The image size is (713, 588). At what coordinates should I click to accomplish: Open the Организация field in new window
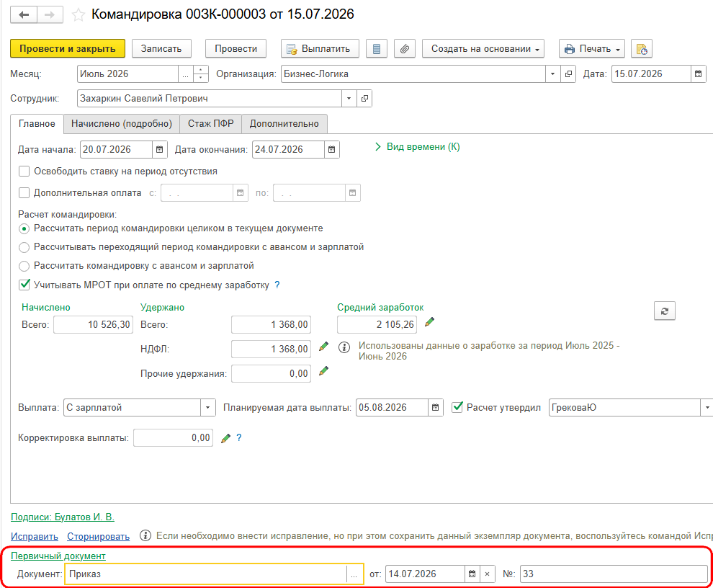[568, 73]
